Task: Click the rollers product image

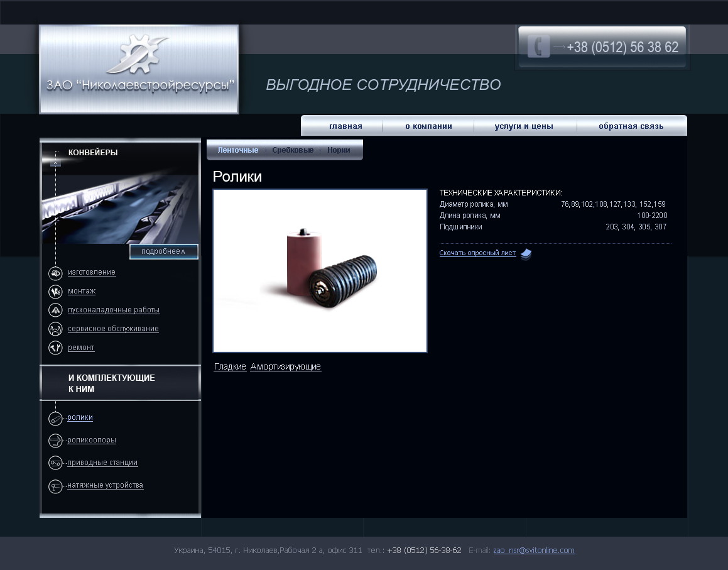Action: [x=320, y=271]
